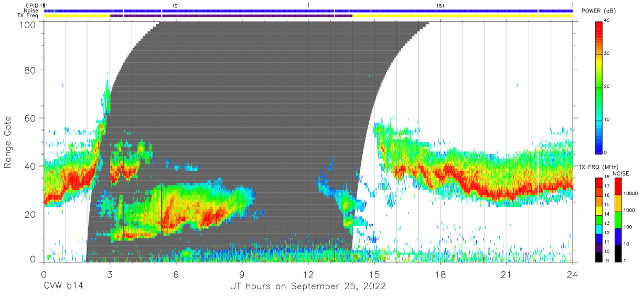Click the UT hour 3 tick label
The height and width of the screenshot is (297, 644).
(x=110, y=273)
